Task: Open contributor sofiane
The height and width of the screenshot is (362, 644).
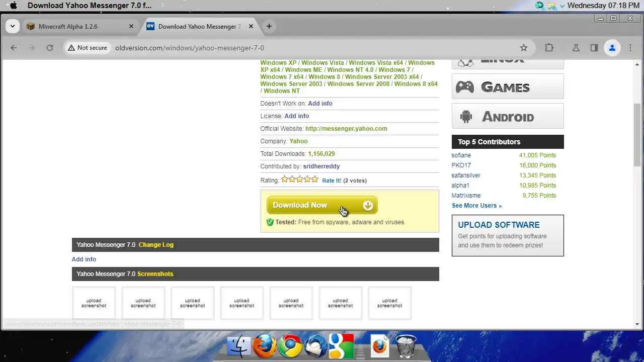Action: [x=461, y=155]
